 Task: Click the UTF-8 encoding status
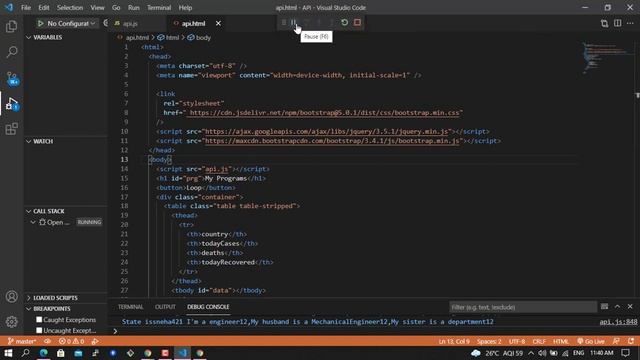point(517,341)
